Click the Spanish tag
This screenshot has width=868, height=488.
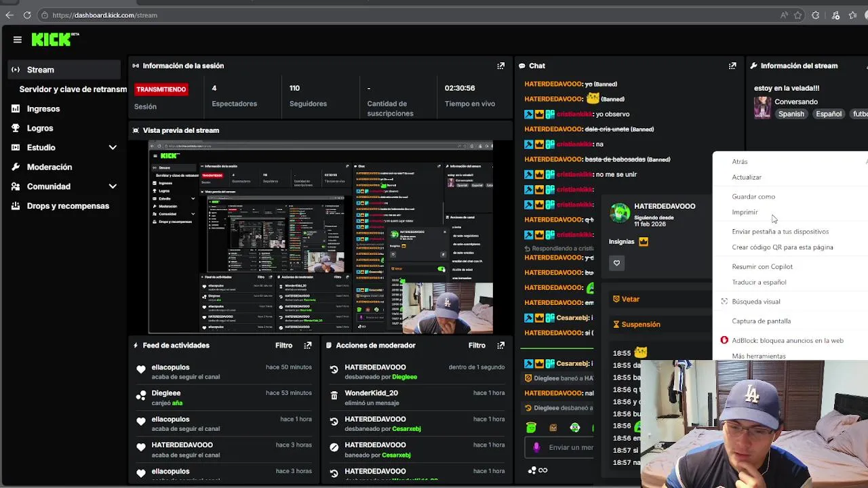click(791, 114)
